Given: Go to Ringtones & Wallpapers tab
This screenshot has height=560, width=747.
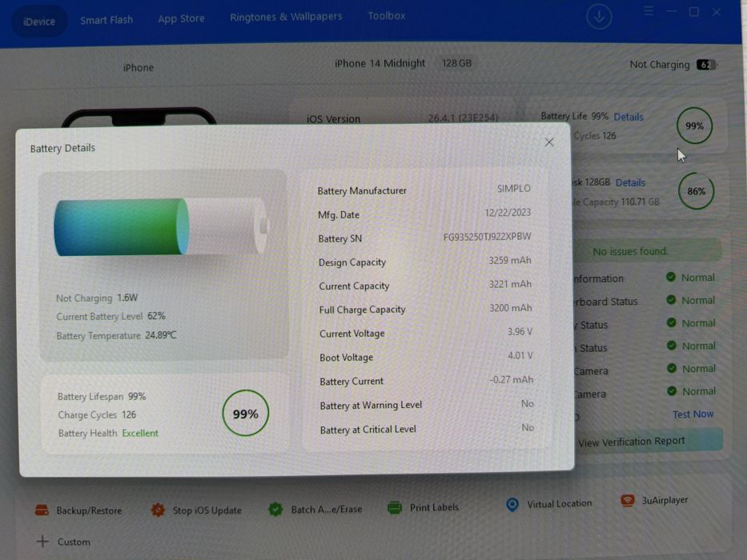Looking at the screenshot, I should pos(286,17).
